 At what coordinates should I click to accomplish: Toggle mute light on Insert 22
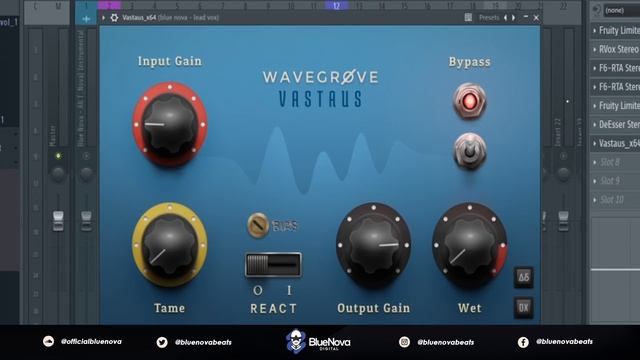563,156
